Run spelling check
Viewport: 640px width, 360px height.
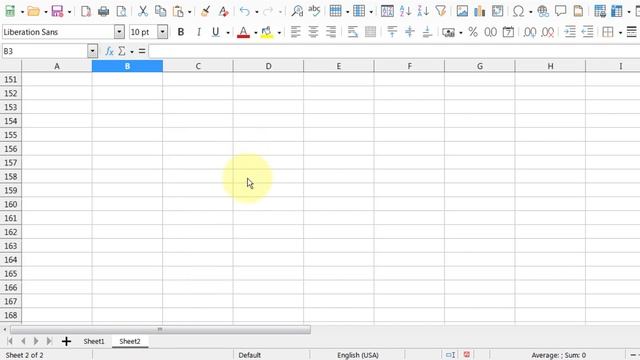pyautogui.click(x=314, y=11)
